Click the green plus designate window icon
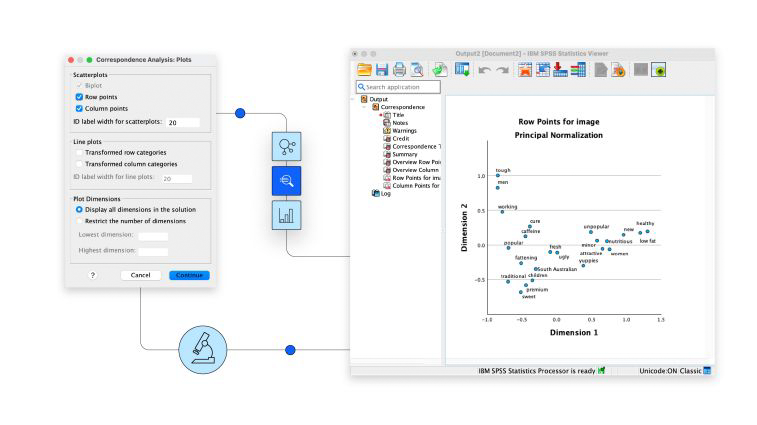 tap(659, 70)
